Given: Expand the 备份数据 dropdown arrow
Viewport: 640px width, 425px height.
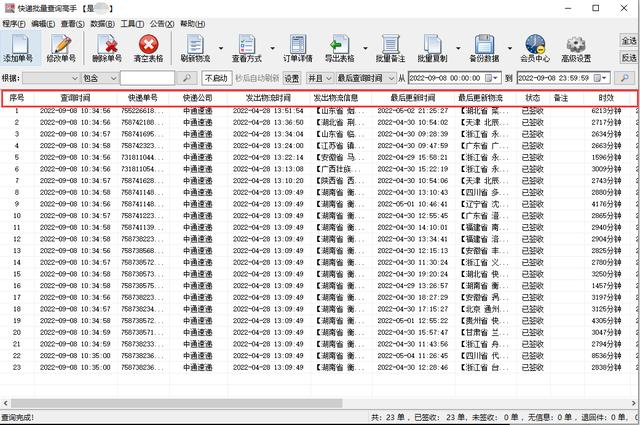Looking at the screenshot, I should pyautogui.click(x=510, y=48).
